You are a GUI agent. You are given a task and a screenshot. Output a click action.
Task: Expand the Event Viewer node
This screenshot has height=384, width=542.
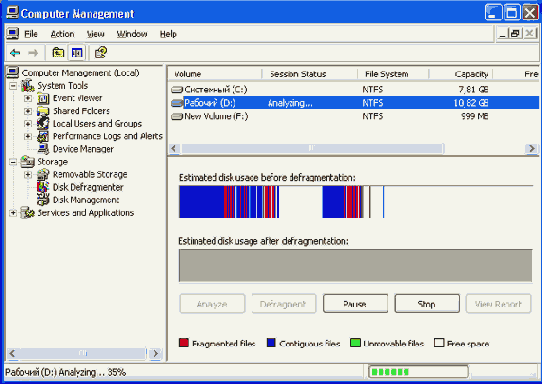coord(28,99)
